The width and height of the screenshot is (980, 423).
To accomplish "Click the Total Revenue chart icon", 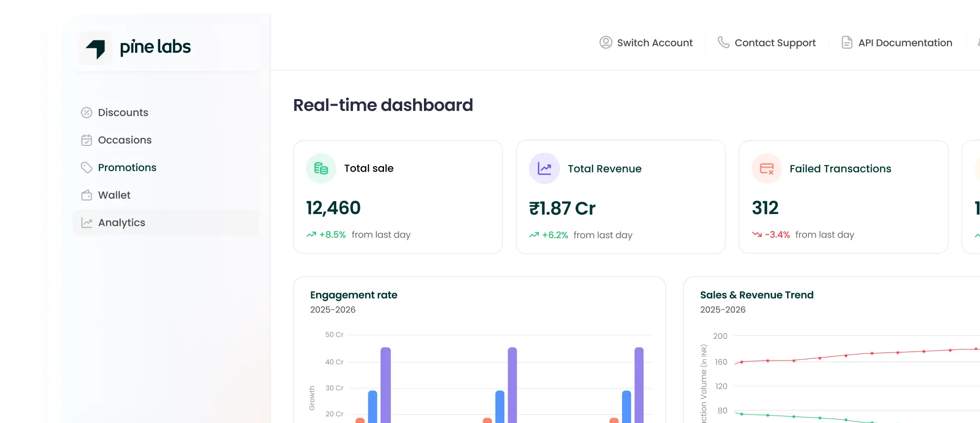I will coord(544,169).
